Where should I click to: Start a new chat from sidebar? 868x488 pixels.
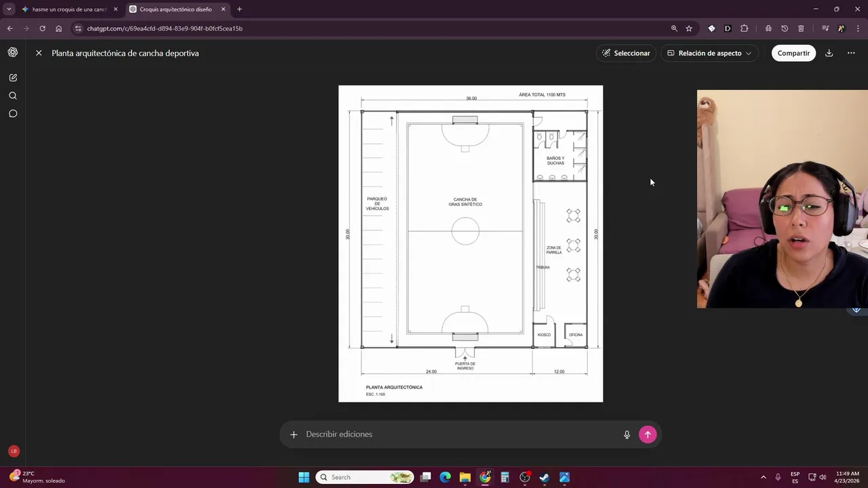[13, 78]
